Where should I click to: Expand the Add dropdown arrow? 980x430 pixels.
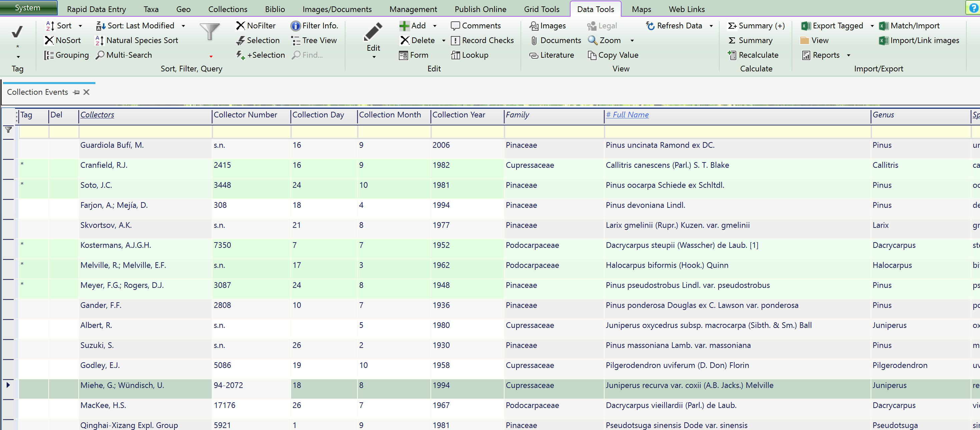tap(435, 26)
